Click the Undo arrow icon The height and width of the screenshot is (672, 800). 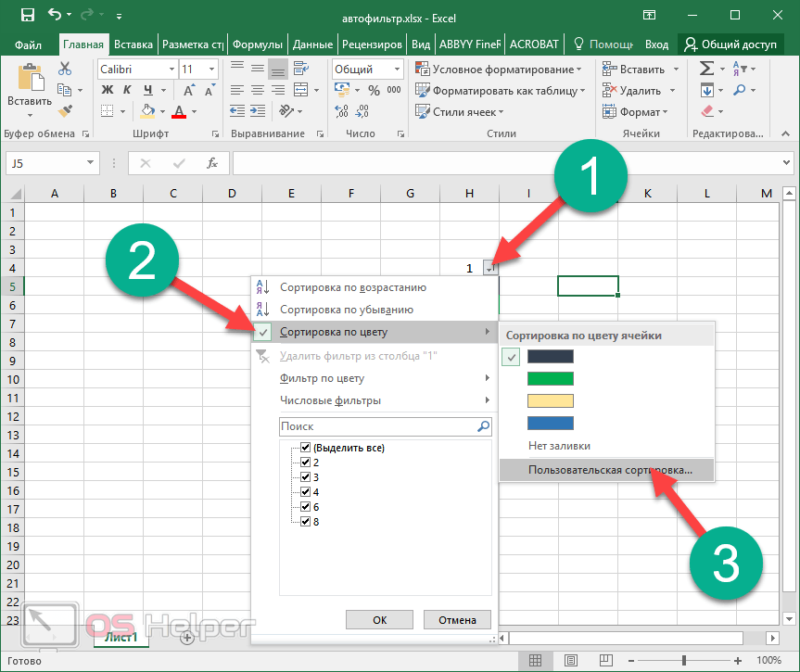[55, 15]
